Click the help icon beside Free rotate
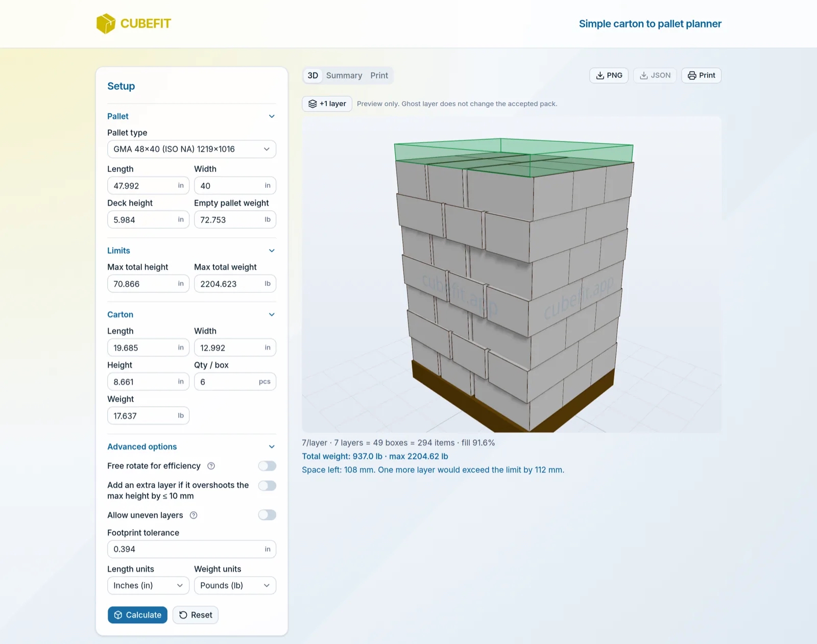The width and height of the screenshot is (817, 644). [211, 466]
